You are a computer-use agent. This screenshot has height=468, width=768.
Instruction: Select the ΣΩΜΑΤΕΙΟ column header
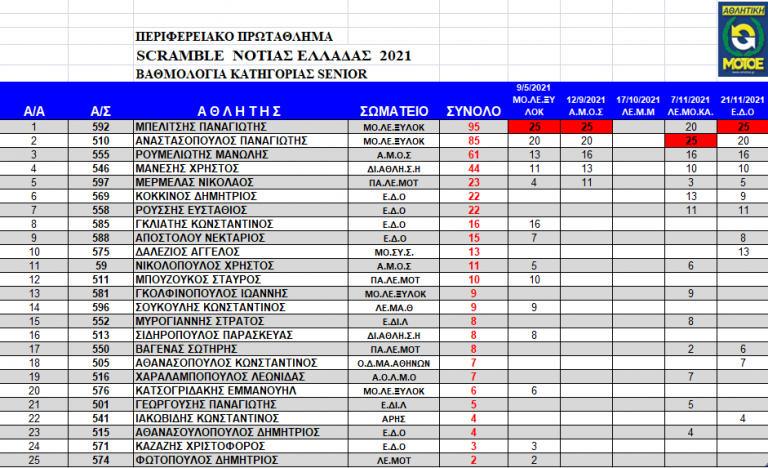point(394,111)
